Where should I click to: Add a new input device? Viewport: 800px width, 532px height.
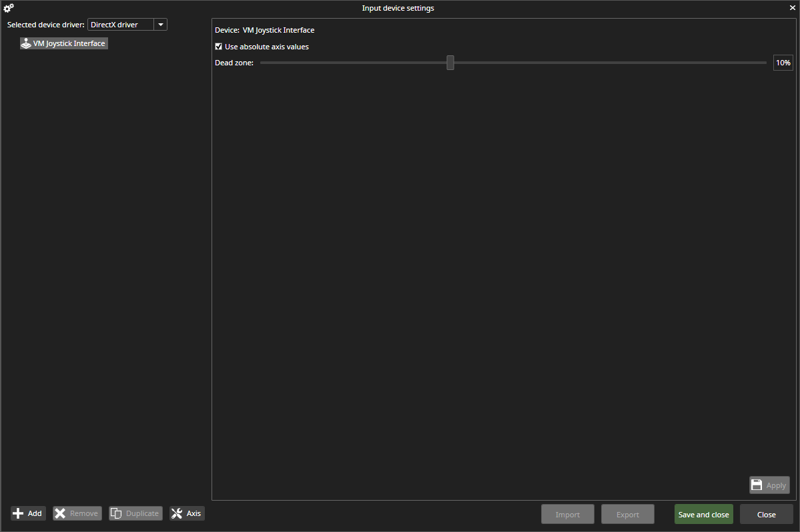(x=28, y=513)
